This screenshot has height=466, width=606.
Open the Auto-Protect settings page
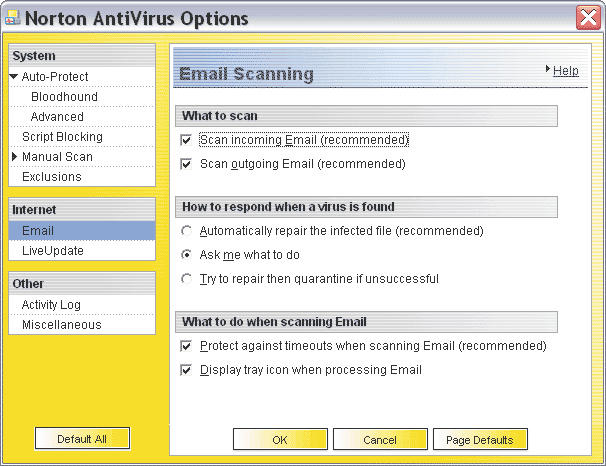(x=55, y=77)
